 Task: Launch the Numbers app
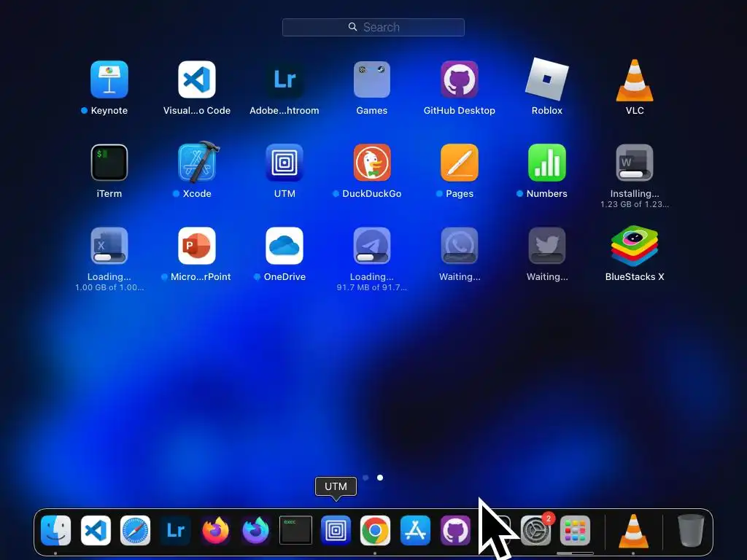coord(547,163)
